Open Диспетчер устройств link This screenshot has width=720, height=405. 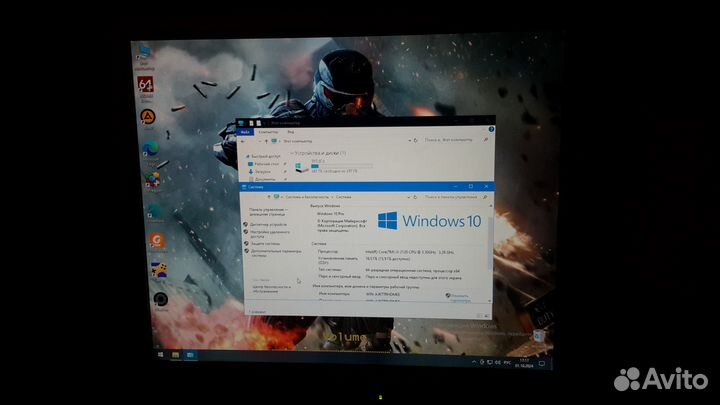[268, 225]
